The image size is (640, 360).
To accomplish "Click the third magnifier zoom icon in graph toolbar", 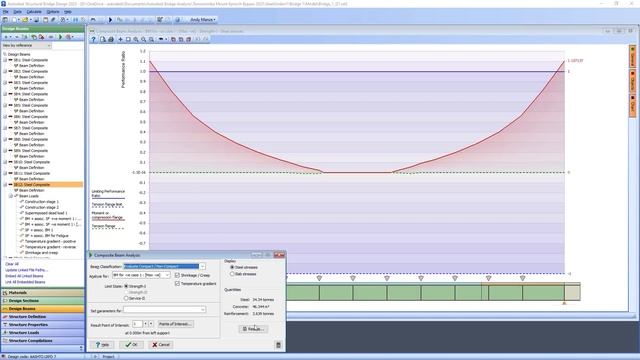I will point(151,40).
